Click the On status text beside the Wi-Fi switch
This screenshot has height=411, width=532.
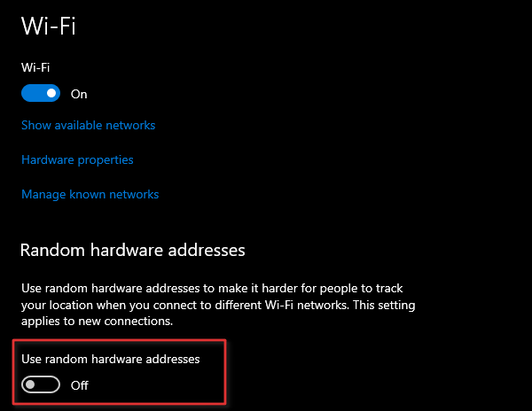click(79, 94)
